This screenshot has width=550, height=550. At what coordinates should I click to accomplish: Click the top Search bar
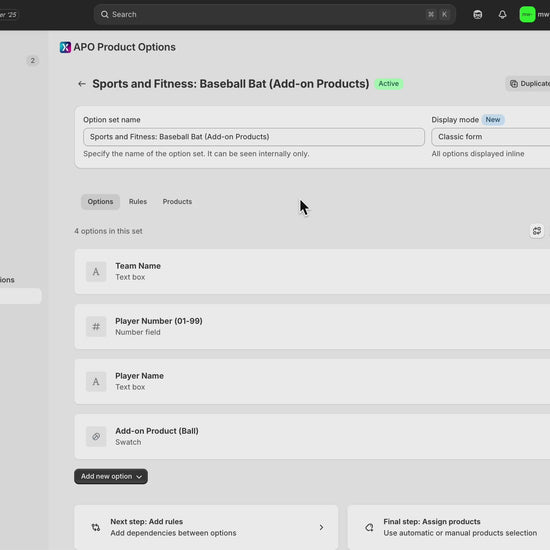pos(275,14)
